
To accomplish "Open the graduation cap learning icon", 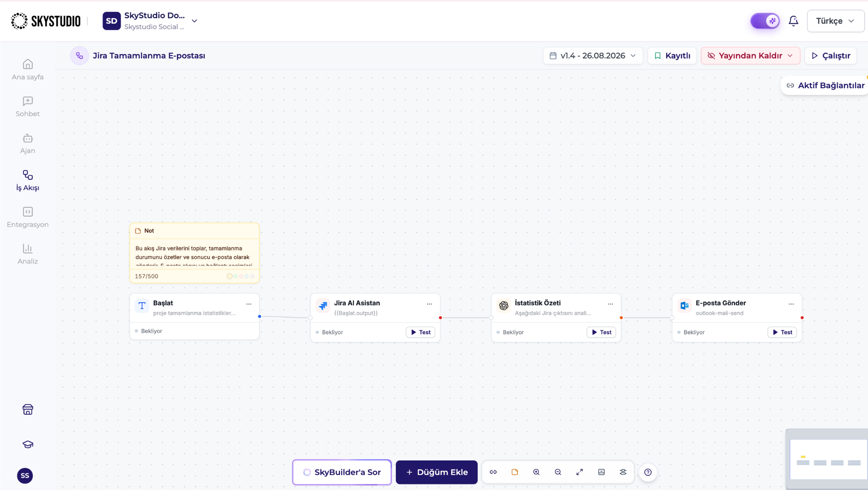I will pos(28,444).
